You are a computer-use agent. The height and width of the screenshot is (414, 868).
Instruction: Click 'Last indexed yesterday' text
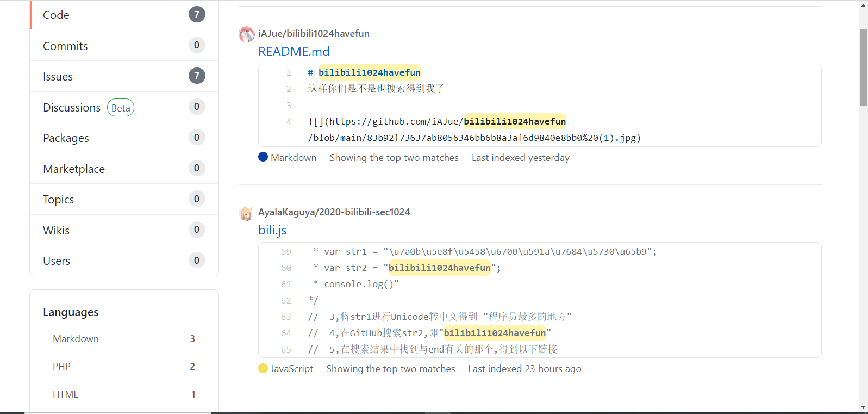coord(521,157)
